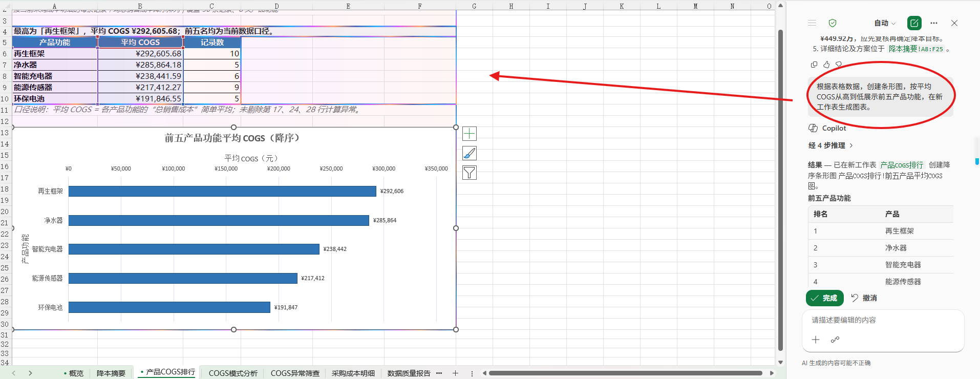Screen dimensions: 980x379
Task: Copy the Copilot response
Action: (814, 65)
